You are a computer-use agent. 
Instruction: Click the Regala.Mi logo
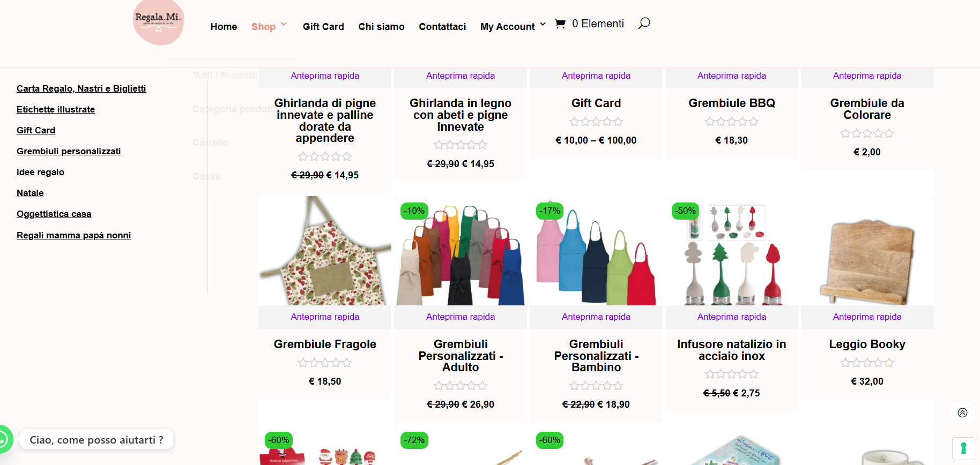point(158,21)
